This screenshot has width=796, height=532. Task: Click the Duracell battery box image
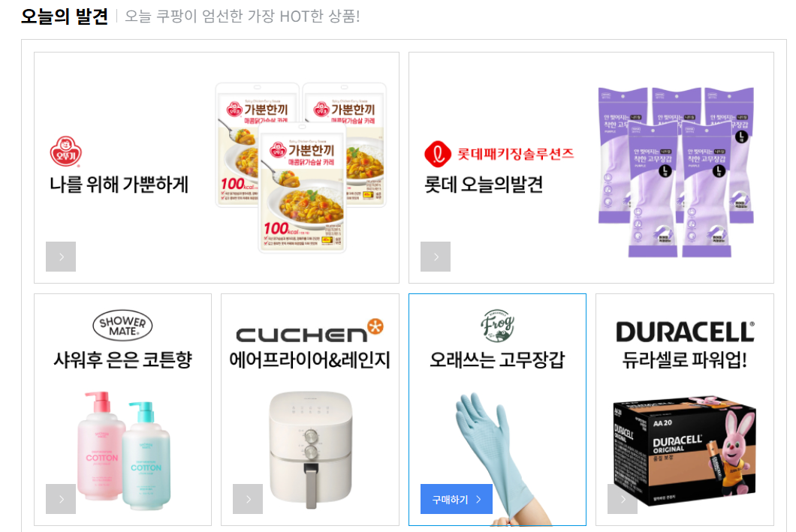685,450
